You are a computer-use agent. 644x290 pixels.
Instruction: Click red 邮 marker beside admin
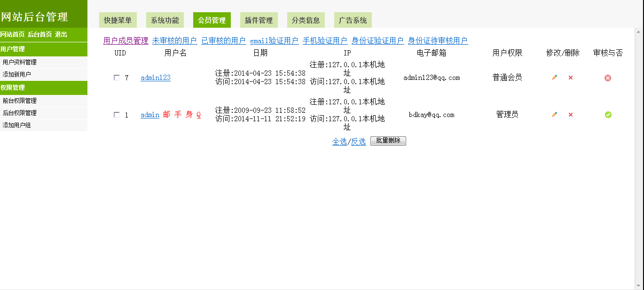(167, 115)
